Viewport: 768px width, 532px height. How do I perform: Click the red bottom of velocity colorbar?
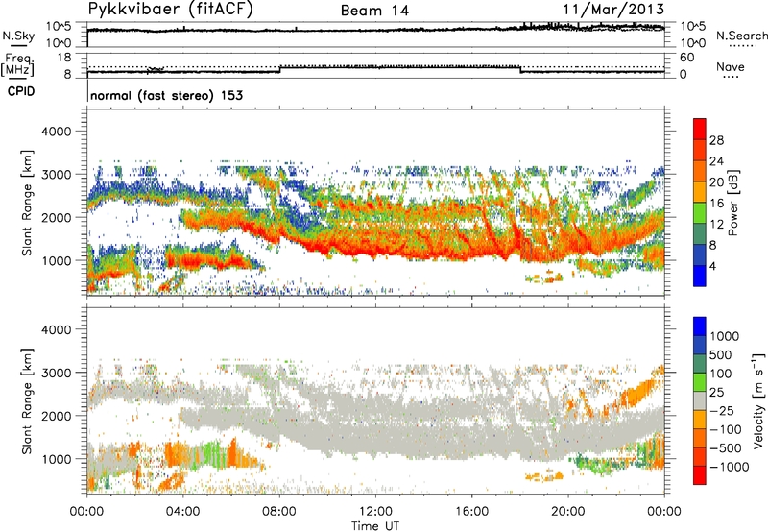(700, 475)
